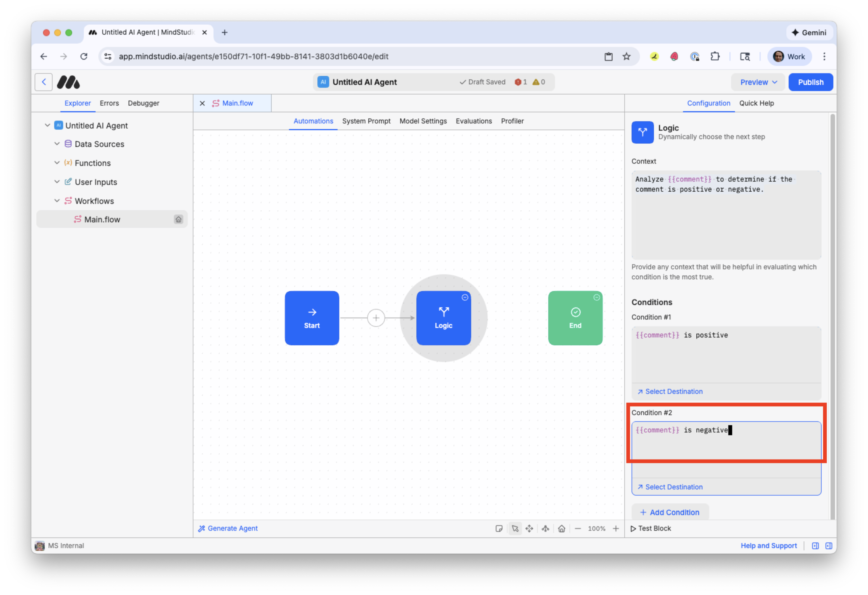Open the Quick Help tab
The height and width of the screenshot is (595, 868).
coord(757,103)
